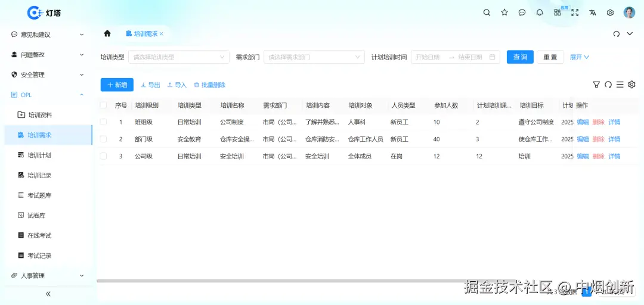Open the application grid icon

pos(558,13)
